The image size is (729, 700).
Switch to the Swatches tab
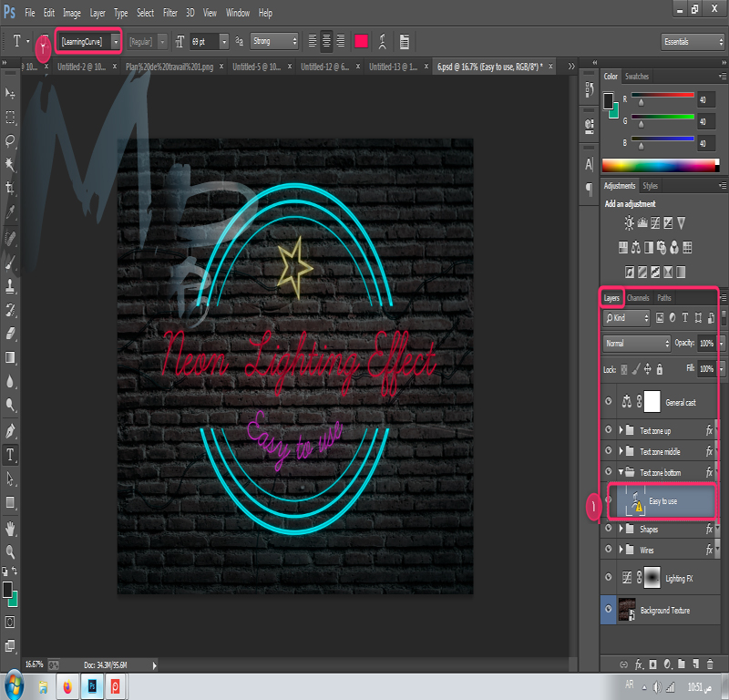[636, 77]
